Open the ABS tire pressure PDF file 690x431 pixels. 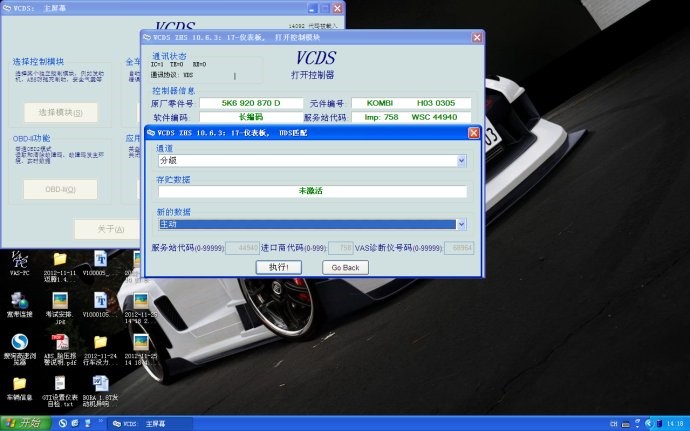(x=60, y=349)
